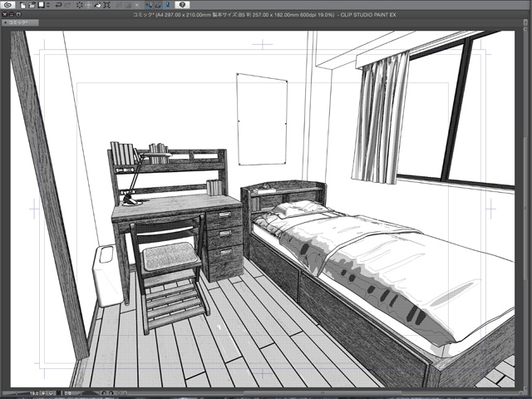Open Clip Studio Paint support help icon
The width and height of the screenshot is (532, 399).
(182, 5)
